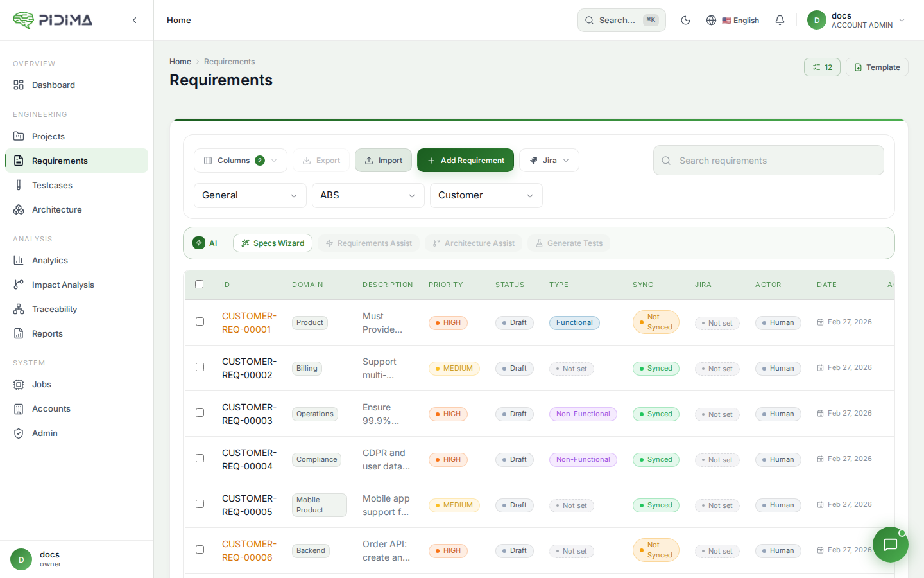The width and height of the screenshot is (924, 578).
Task: Click Not Synced badge in REQ-00006 row
Action: (656, 550)
